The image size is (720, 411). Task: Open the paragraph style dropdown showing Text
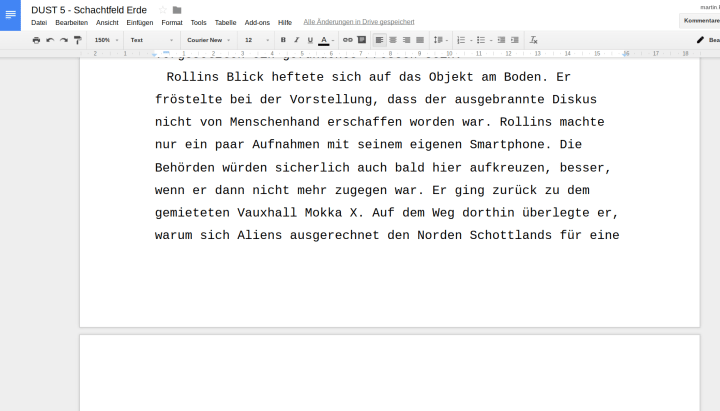[x=152, y=40]
